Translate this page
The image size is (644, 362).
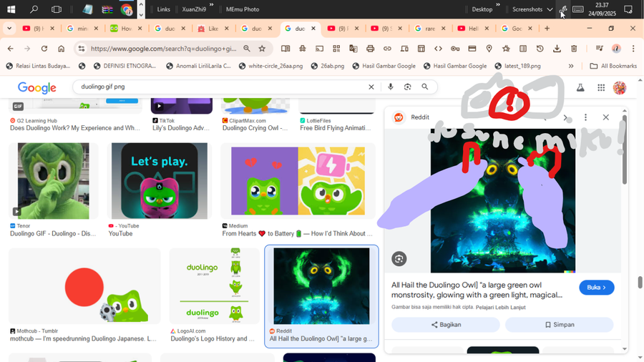tap(353, 49)
